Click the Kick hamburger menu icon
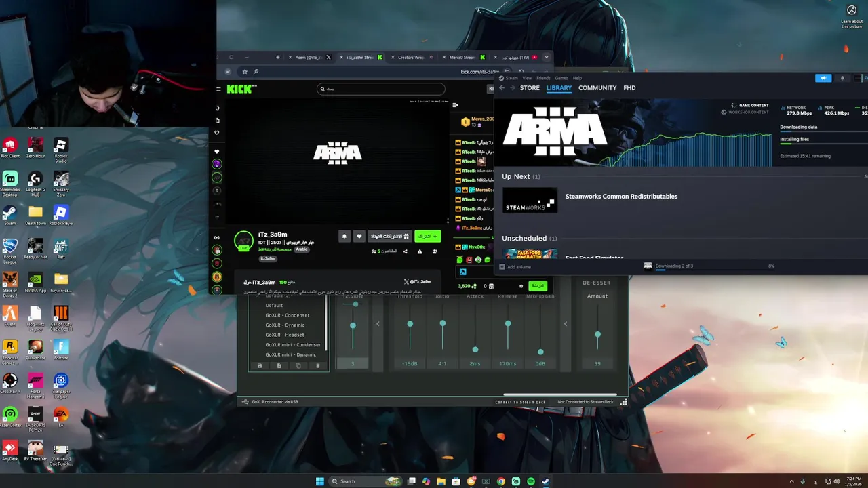The image size is (868, 488). [x=218, y=89]
